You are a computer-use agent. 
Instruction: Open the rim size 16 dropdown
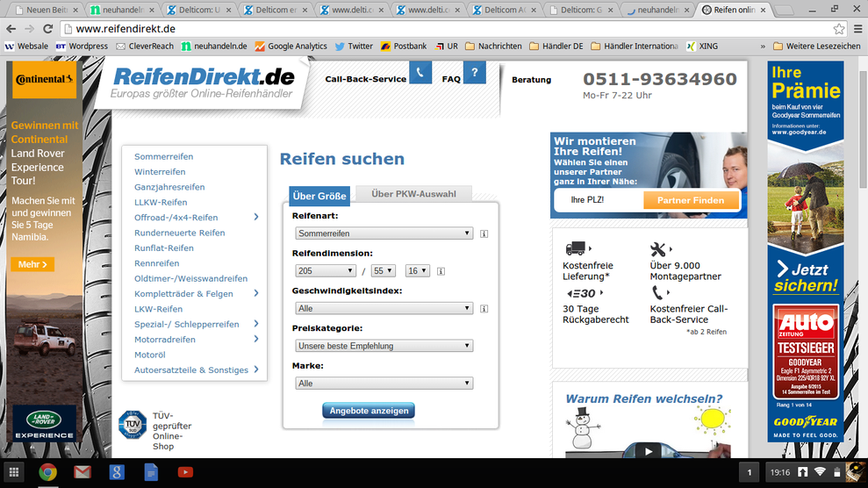coord(418,271)
